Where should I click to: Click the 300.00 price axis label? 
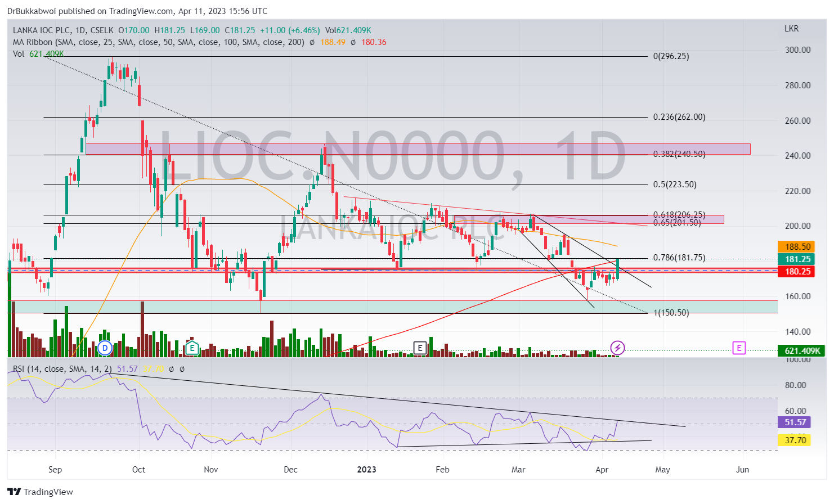(x=798, y=50)
